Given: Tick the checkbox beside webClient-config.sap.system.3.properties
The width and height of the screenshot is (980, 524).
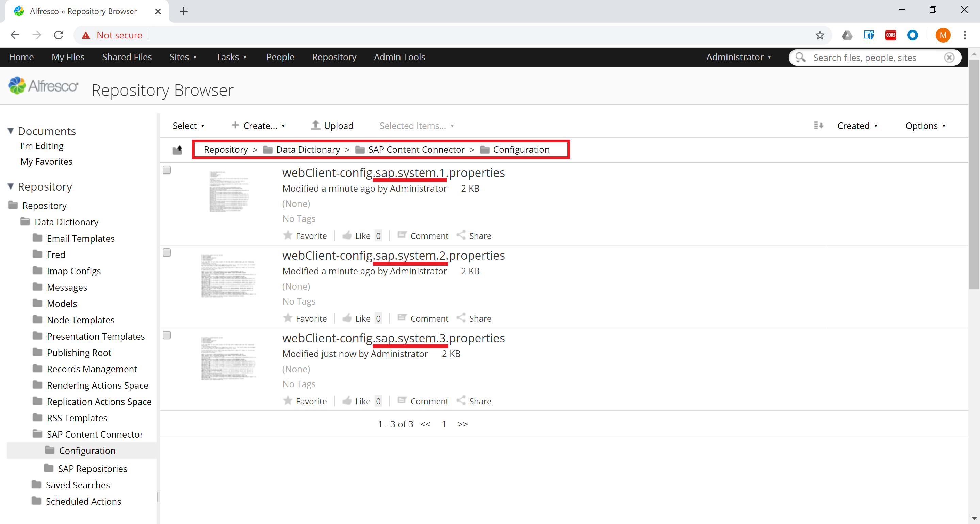Looking at the screenshot, I should tap(166, 335).
